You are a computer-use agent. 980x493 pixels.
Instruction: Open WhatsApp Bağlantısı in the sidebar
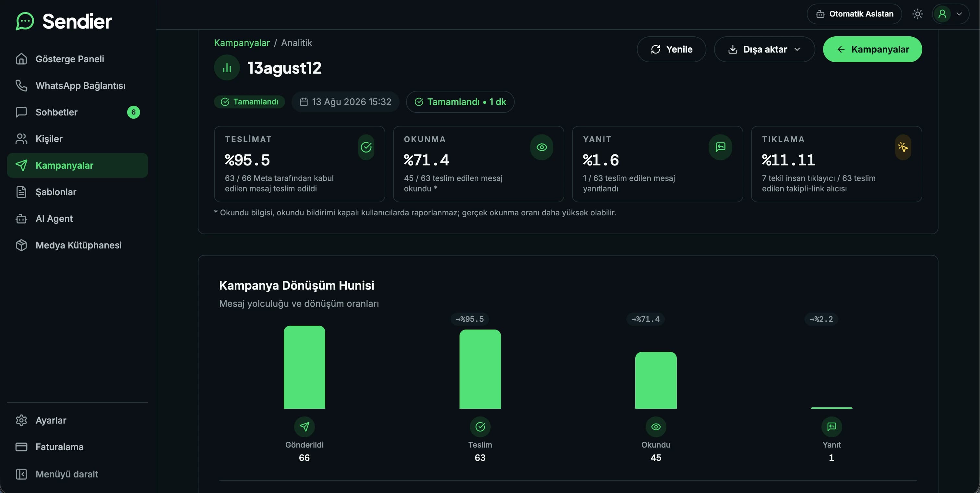77,86
